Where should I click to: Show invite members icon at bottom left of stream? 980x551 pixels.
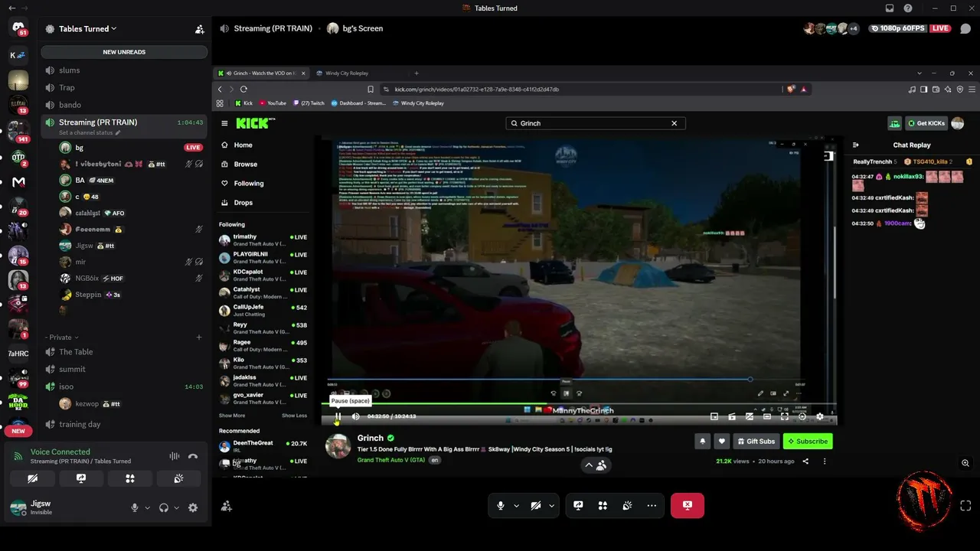pos(227,506)
